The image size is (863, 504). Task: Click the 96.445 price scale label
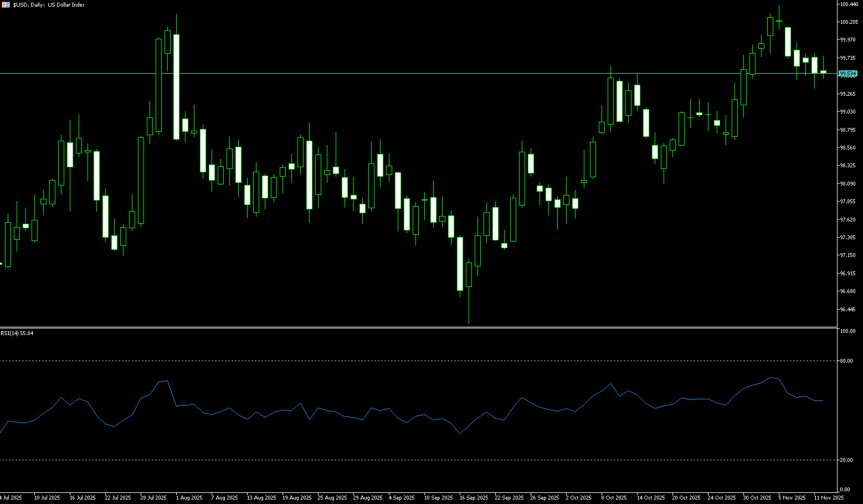click(847, 310)
